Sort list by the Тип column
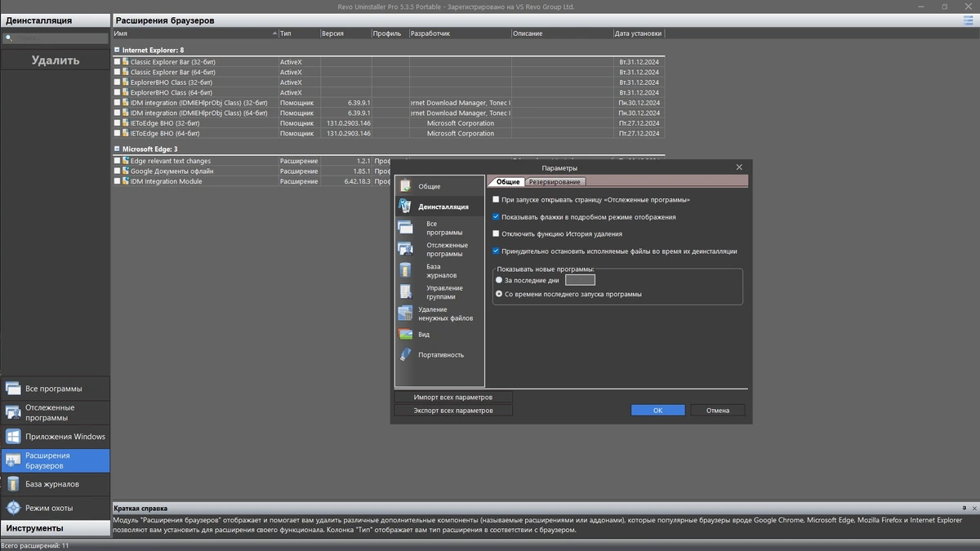980x551 pixels. point(299,34)
